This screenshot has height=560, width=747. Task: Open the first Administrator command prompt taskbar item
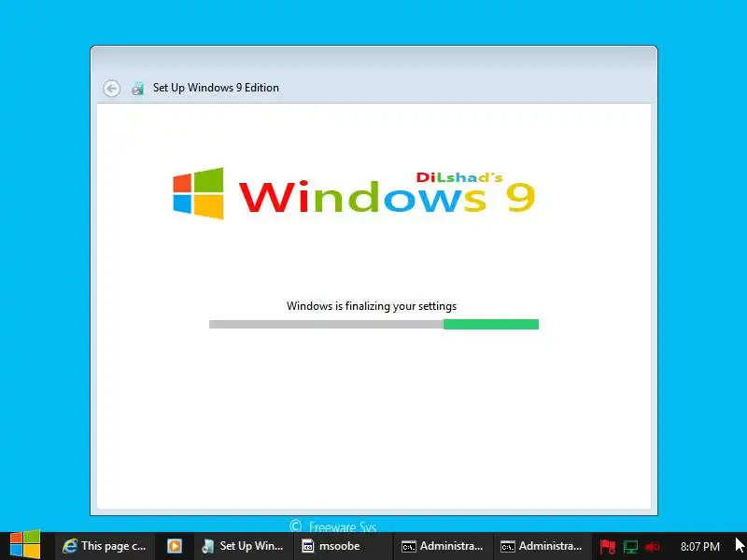[x=443, y=546]
